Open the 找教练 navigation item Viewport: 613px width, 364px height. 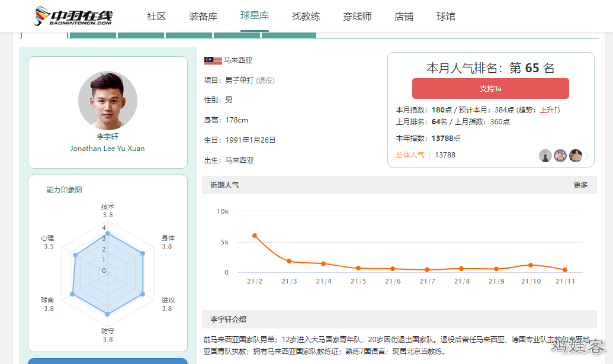[306, 17]
